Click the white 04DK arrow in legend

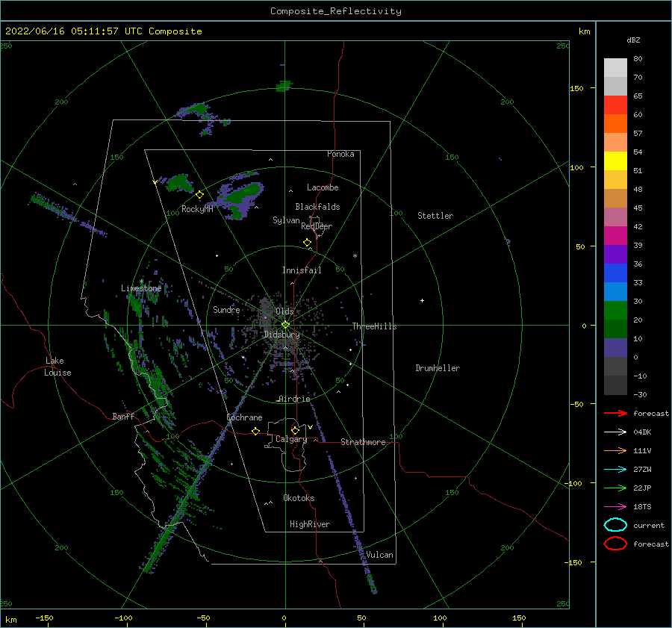click(x=615, y=432)
